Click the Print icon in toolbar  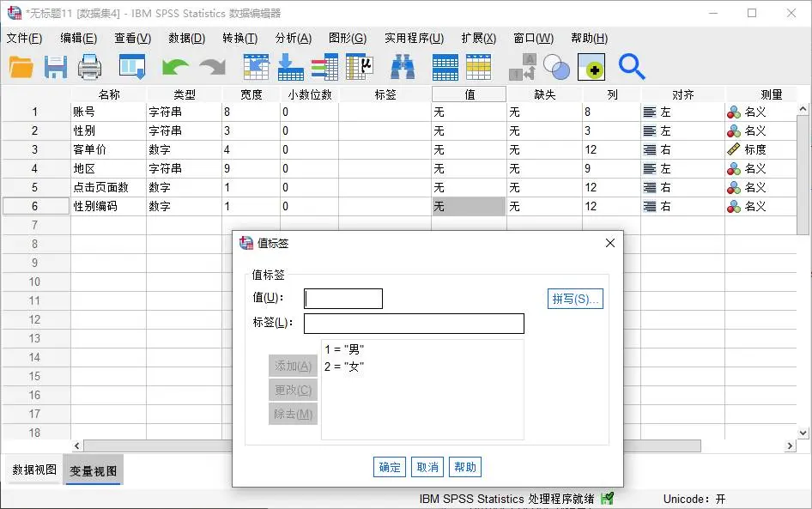point(89,67)
